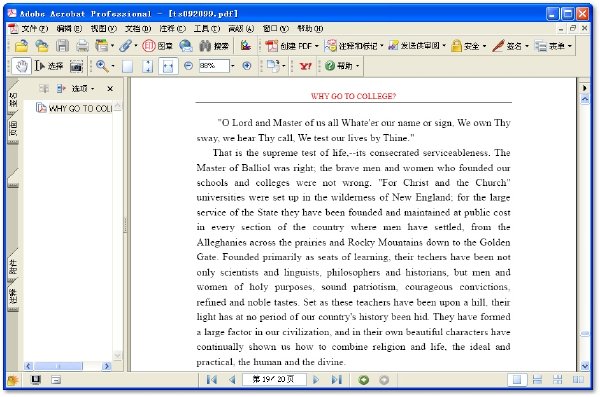Open the 编辑 menu
This screenshot has height=397, width=600.
point(69,29)
